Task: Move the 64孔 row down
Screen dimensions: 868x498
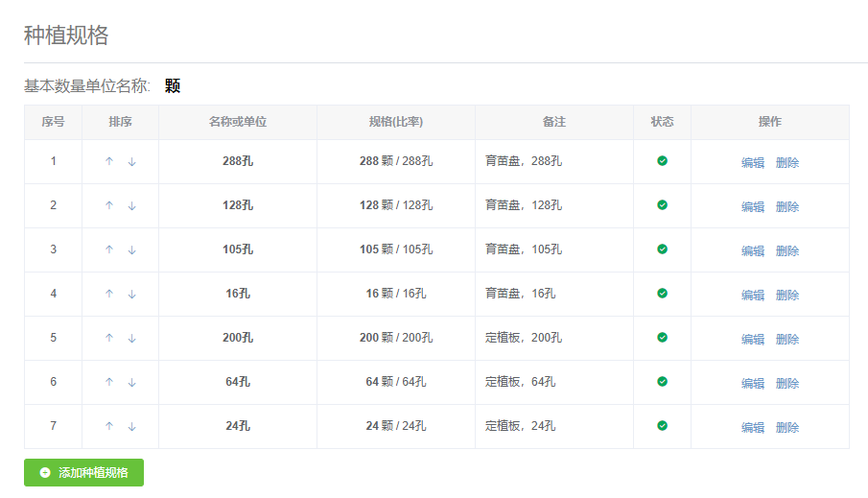Action: tap(131, 382)
